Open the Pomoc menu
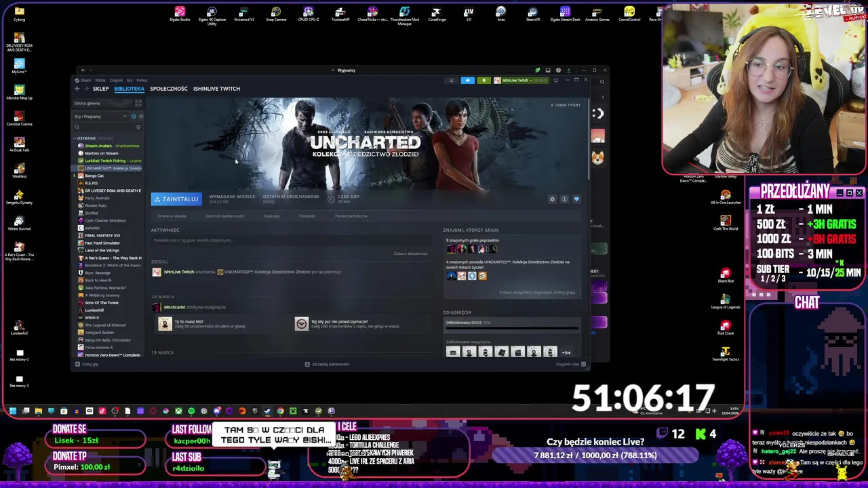Viewport: 868px width, 488px height. coord(142,80)
